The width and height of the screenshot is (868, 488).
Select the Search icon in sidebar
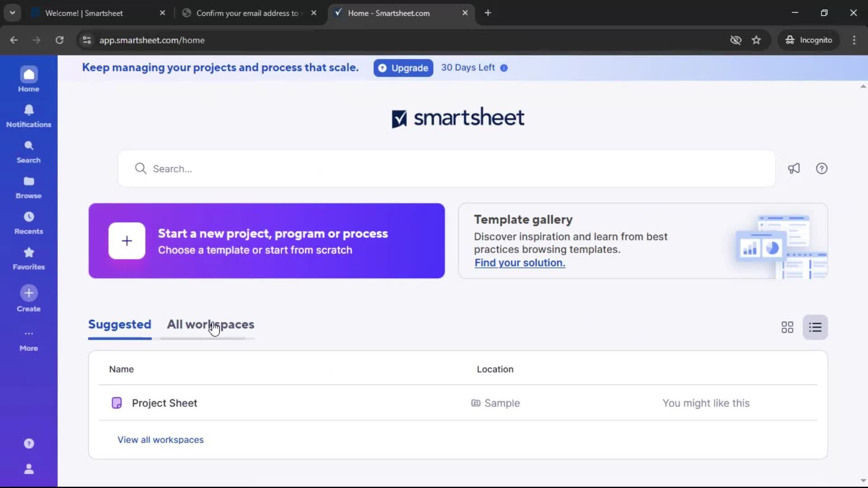tap(28, 150)
